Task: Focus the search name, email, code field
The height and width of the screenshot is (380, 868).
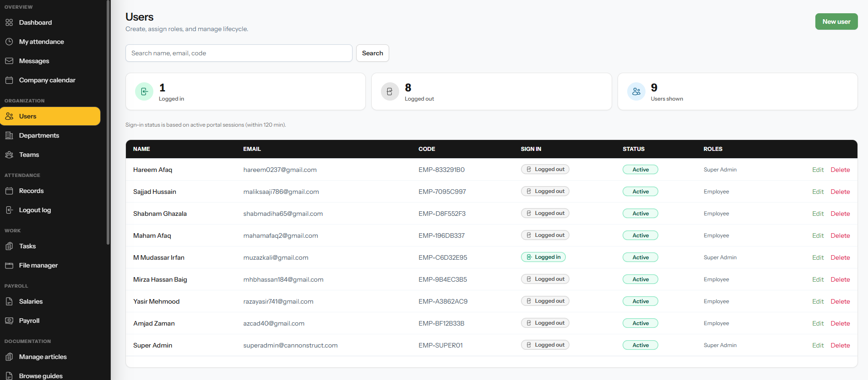Action: coord(239,53)
